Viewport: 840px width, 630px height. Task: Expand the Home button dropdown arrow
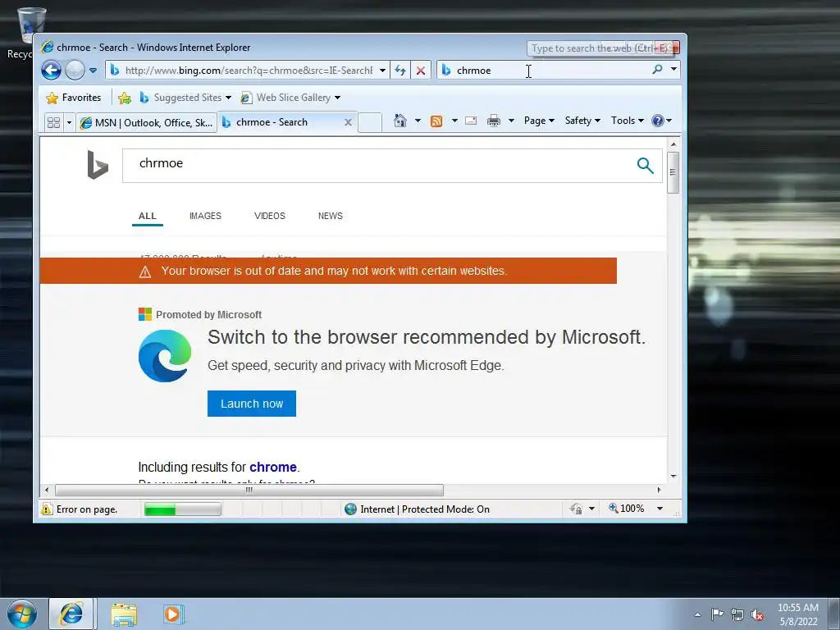[418, 121]
